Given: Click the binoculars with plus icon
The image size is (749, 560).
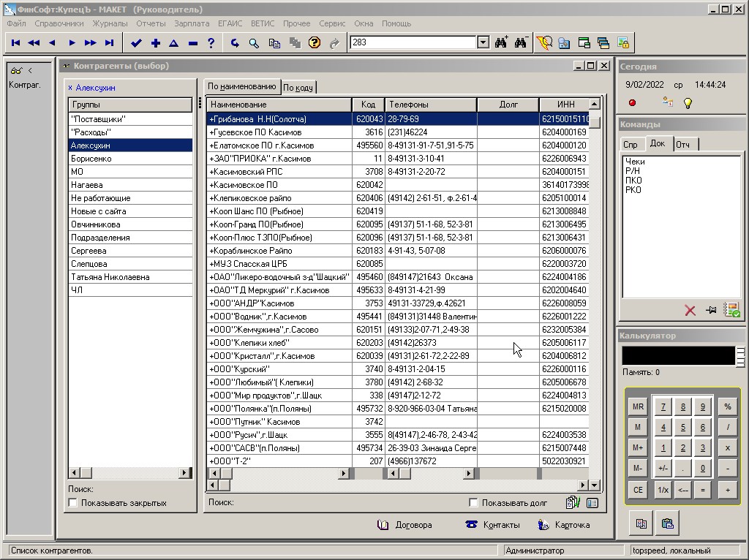Looking at the screenshot, I should [501, 43].
